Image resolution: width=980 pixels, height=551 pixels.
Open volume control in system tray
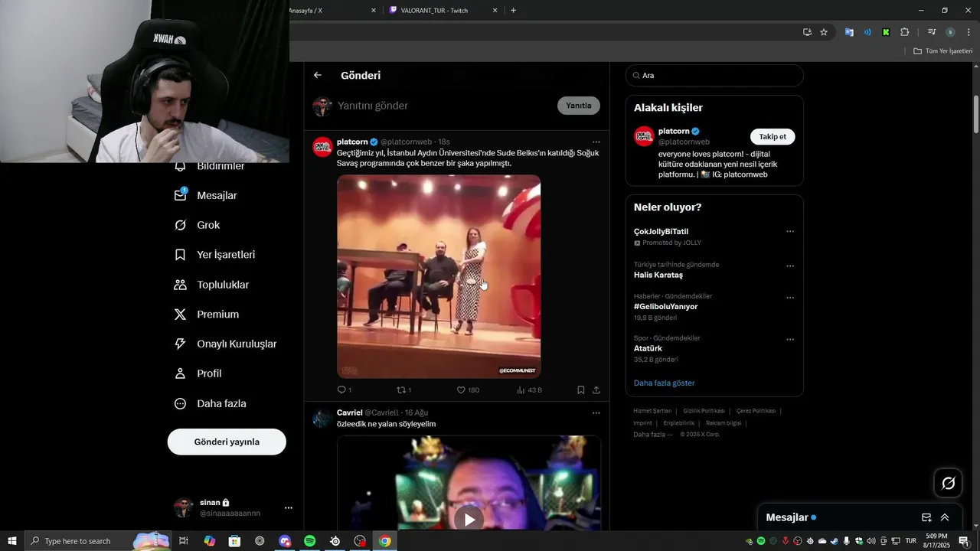coord(871,541)
